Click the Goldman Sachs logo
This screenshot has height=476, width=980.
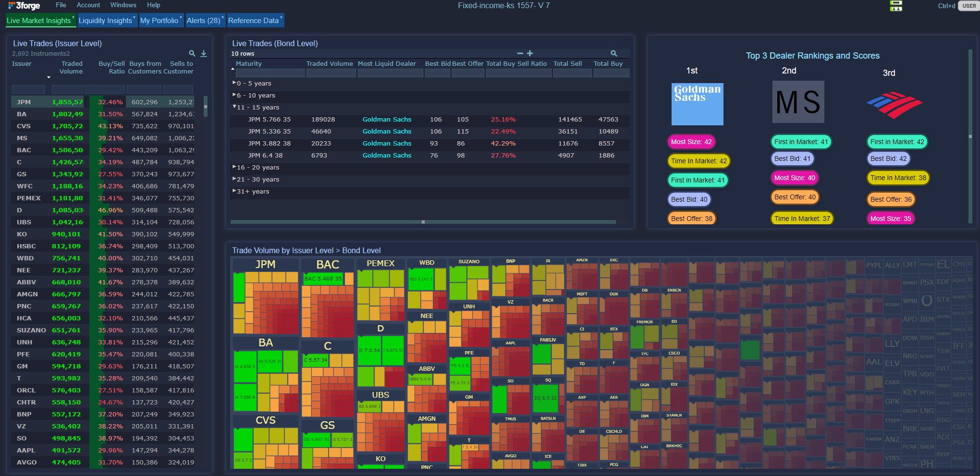(x=697, y=104)
